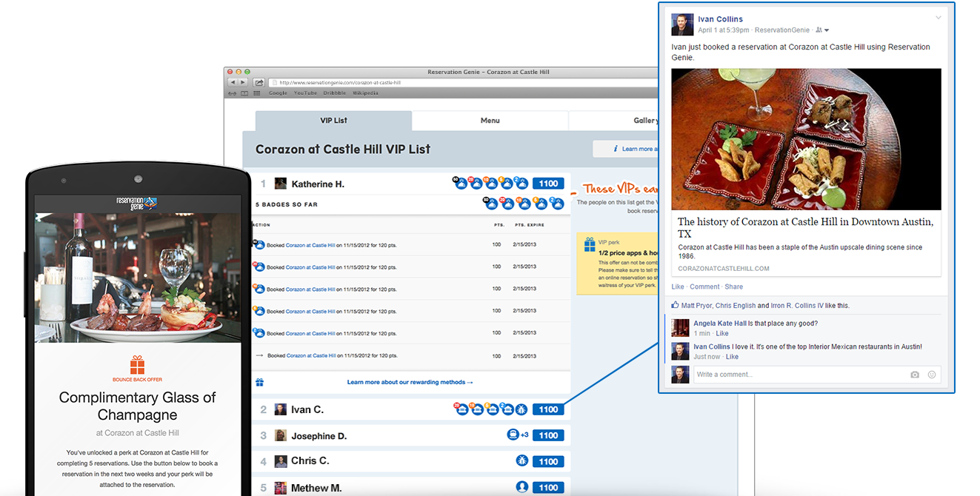Click the Bounce Back Offer gift icon

[x=137, y=364]
